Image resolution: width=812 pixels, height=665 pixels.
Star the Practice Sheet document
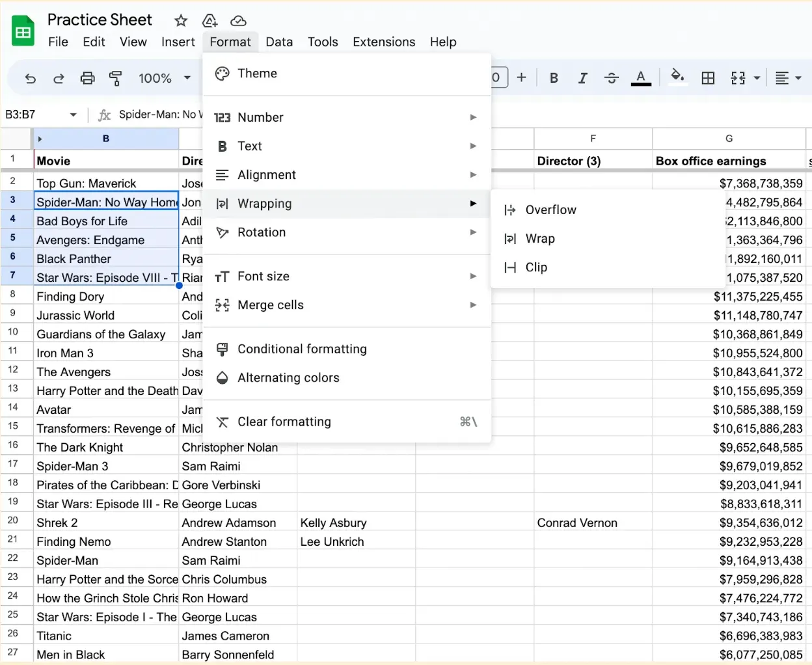(181, 21)
